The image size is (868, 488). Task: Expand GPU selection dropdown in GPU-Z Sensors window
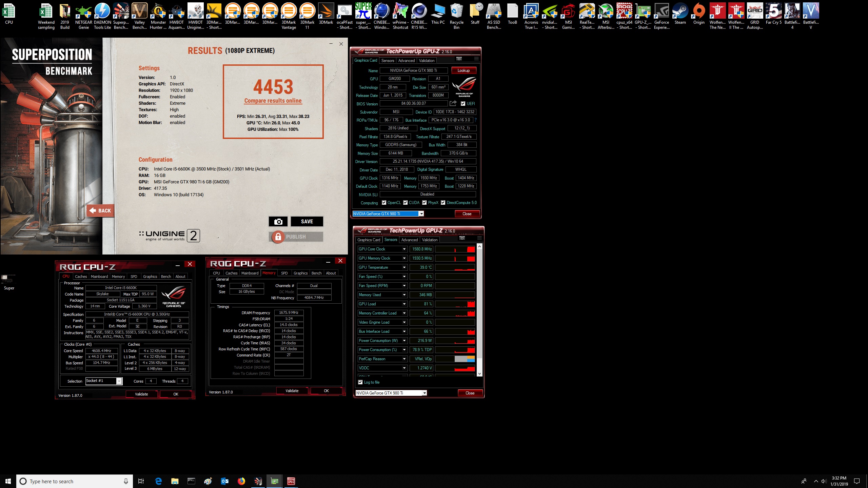(x=424, y=393)
